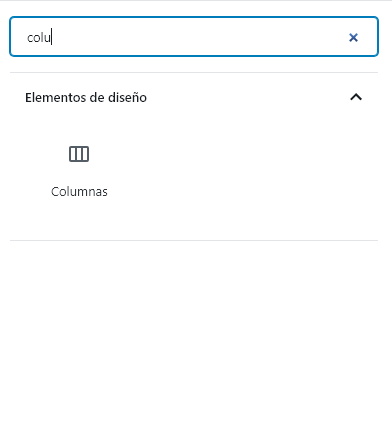Clear the search with the X icon
The image size is (392, 428).
tap(353, 37)
